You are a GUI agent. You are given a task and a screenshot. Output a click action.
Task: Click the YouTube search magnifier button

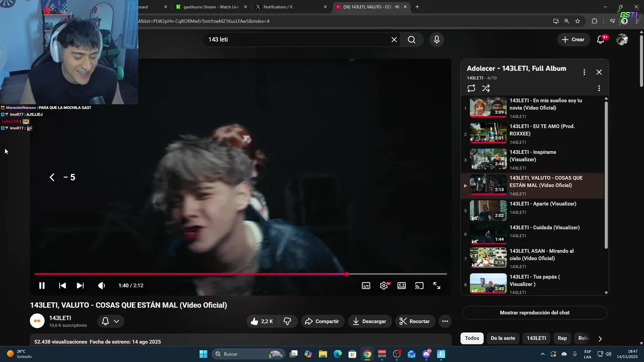(412, 40)
